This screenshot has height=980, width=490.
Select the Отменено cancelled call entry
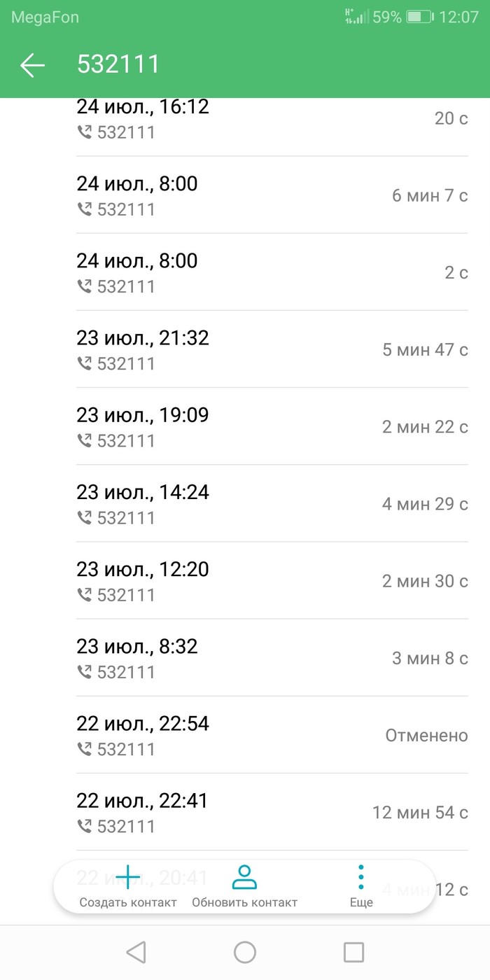click(x=272, y=735)
